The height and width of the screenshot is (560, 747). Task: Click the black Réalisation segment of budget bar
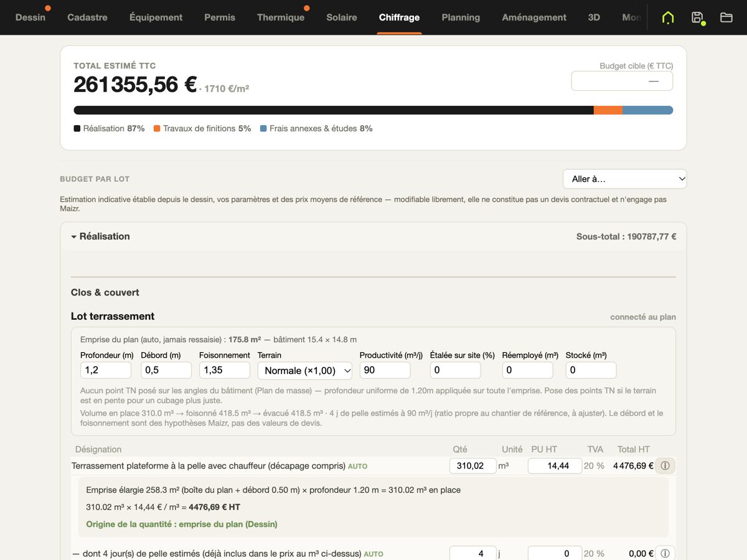tap(334, 110)
